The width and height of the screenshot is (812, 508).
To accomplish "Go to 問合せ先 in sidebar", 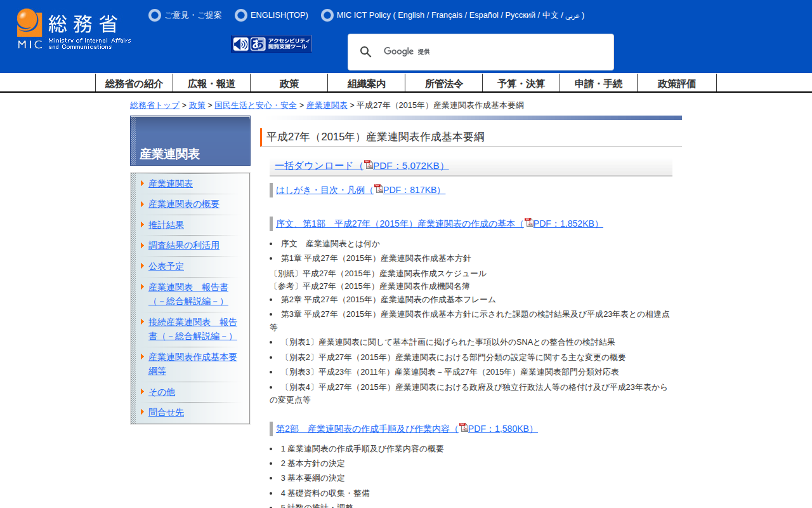I will tap(166, 412).
